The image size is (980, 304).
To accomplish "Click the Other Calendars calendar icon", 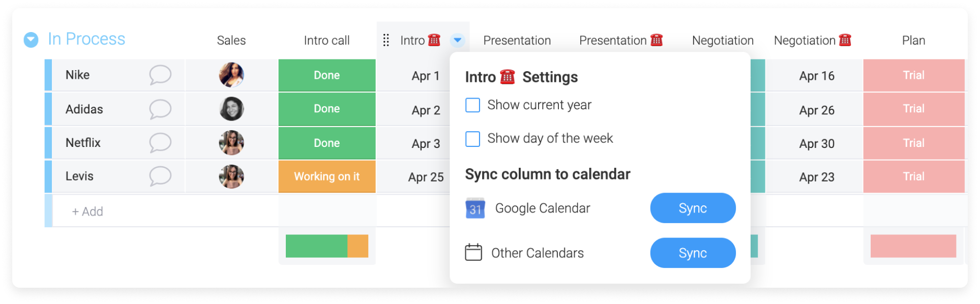I will (473, 252).
